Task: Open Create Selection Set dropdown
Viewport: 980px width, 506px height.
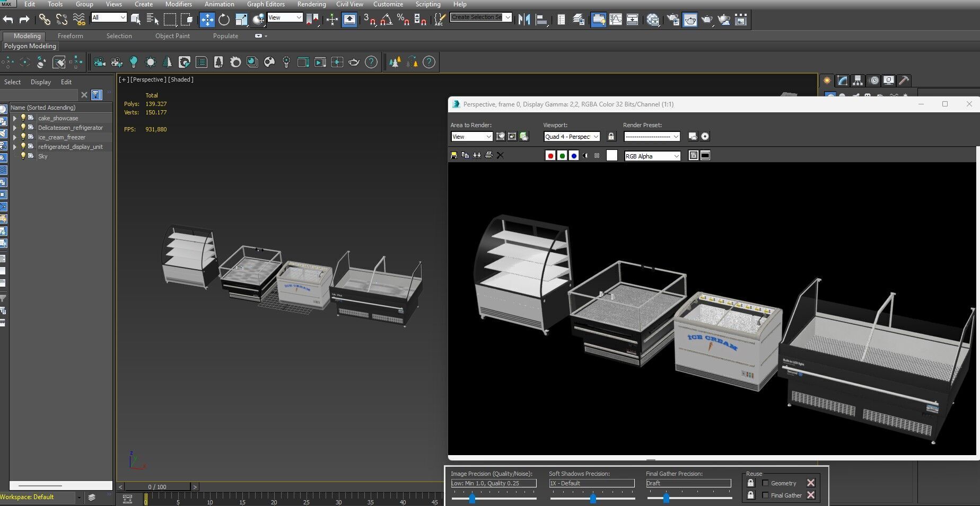Action: pyautogui.click(x=481, y=17)
